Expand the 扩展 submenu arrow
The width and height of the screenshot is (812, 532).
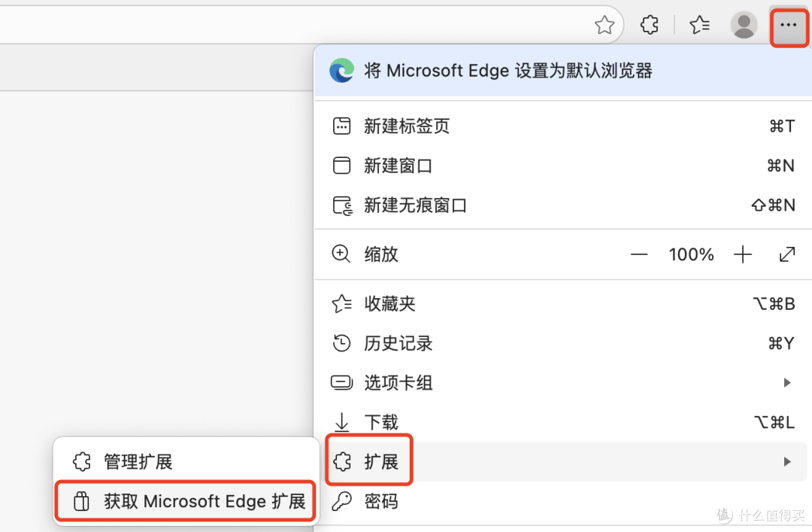pos(787,461)
